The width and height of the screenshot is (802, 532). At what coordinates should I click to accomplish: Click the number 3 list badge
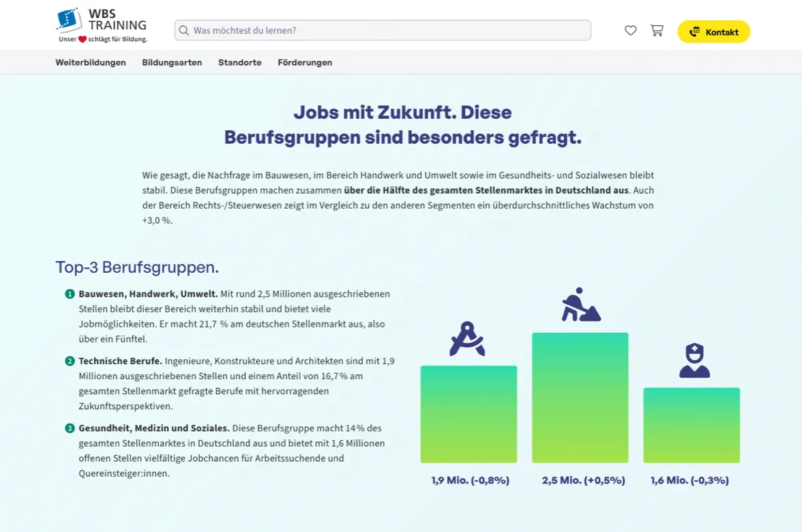point(70,429)
